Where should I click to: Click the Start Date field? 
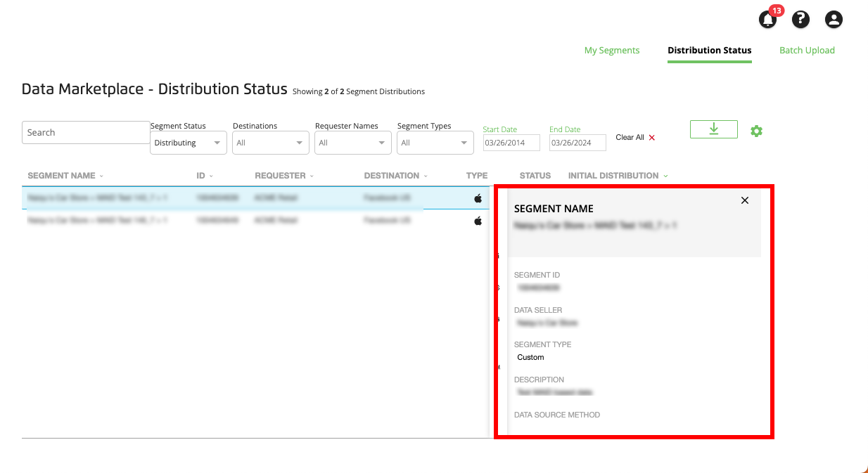[511, 143]
